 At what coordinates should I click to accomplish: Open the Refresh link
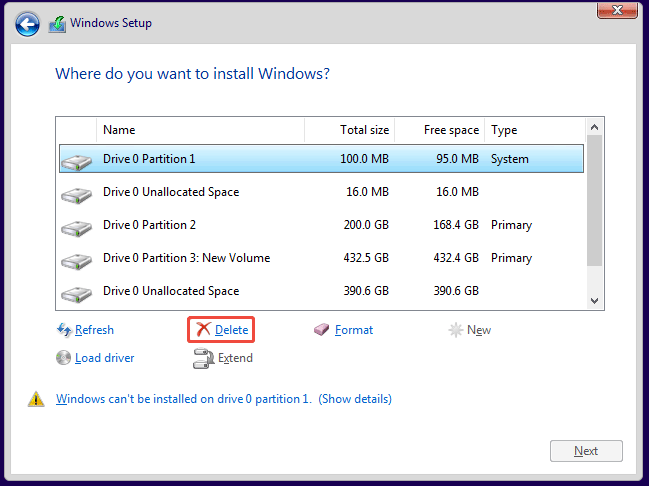94,330
